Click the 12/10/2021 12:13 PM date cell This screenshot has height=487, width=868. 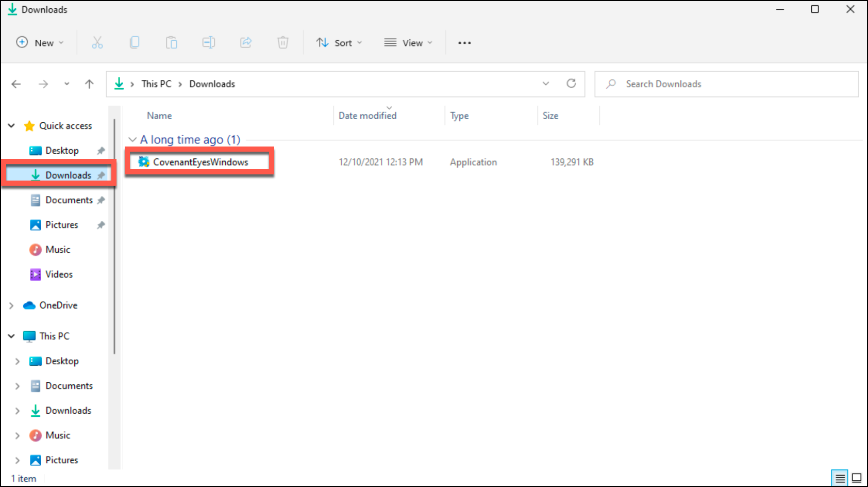coord(380,162)
